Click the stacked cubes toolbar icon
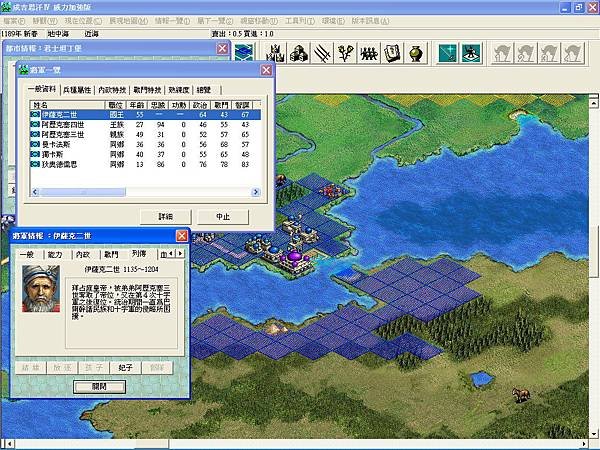Image resolution: width=600 pixels, height=450 pixels. [299, 53]
